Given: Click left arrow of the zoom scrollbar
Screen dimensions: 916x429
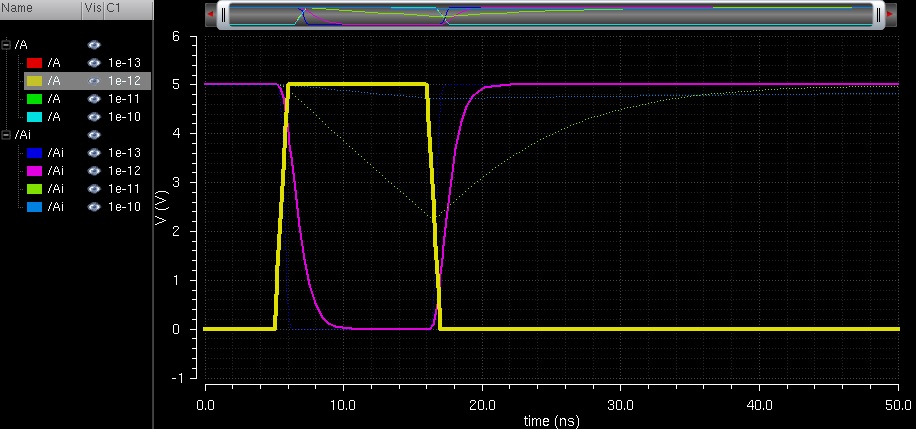Looking at the screenshot, I should click(x=209, y=15).
